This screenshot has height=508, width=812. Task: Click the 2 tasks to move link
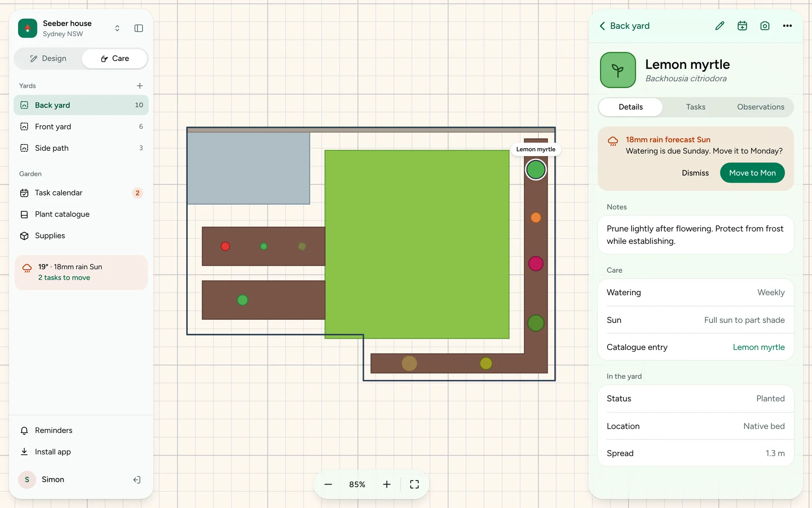point(64,278)
